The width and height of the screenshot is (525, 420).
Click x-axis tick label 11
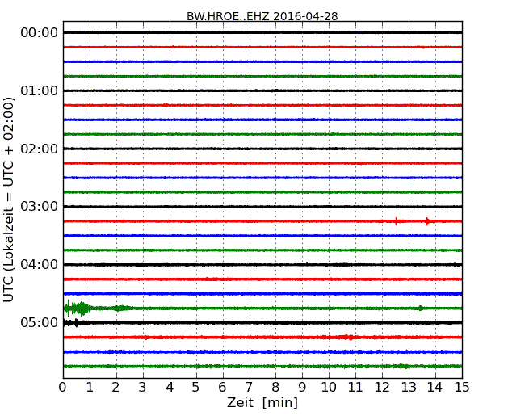click(355, 388)
